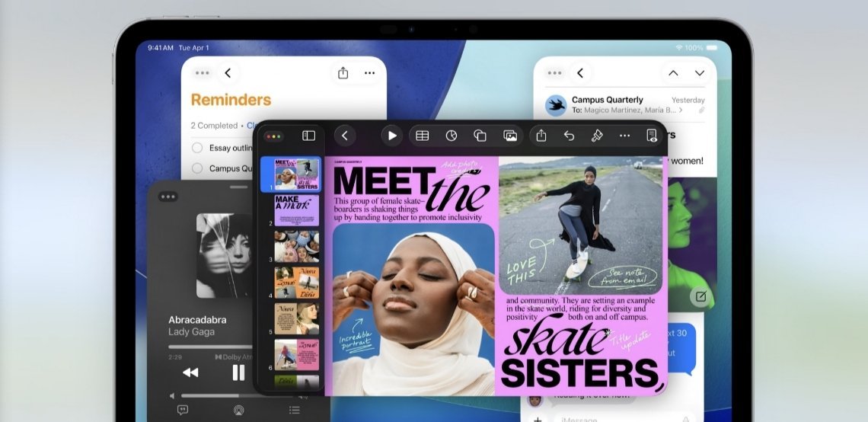Open Mail window controls menu
The width and height of the screenshot is (868, 422).
[x=554, y=73]
